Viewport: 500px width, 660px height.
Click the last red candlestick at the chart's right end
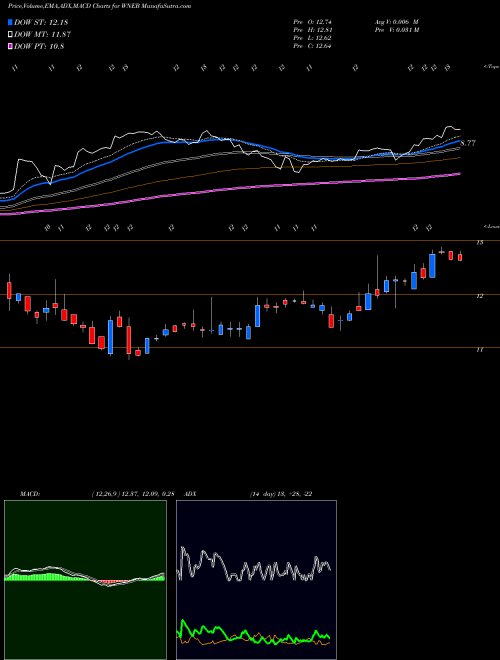click(460, 257)
